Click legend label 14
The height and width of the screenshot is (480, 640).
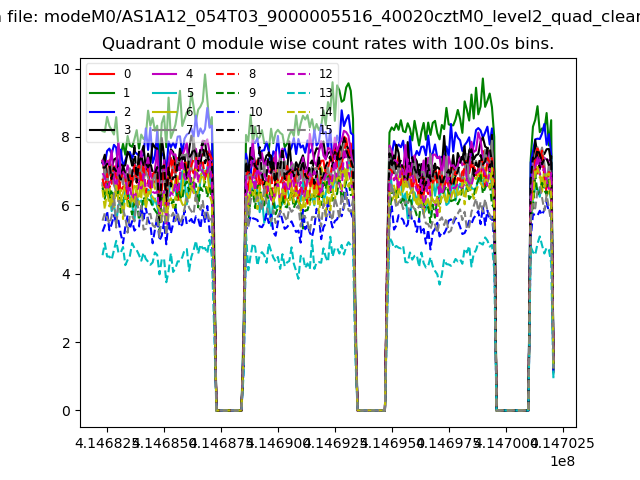[325, 112]
